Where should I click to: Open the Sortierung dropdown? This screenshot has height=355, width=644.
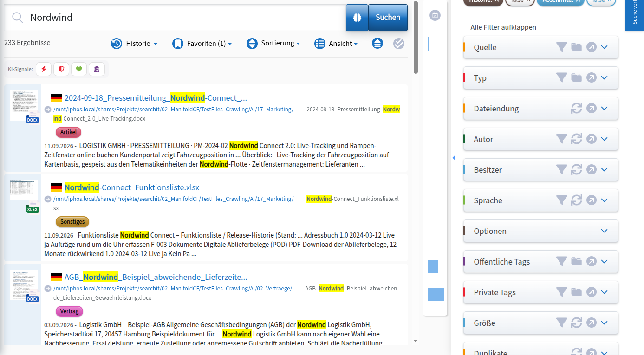[273, 44]
